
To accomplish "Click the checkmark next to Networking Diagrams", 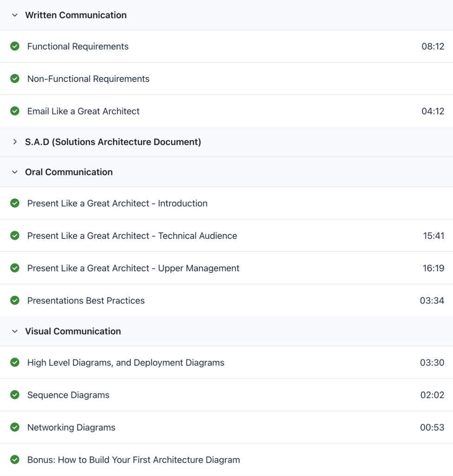I will pyautogui.click(x=14, y=428).
